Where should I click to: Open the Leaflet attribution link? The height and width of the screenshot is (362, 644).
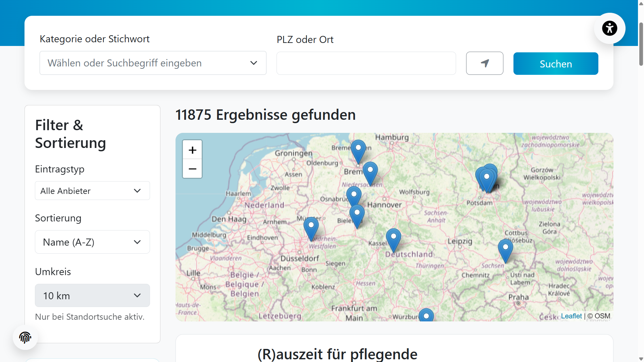tap(571, 316)
